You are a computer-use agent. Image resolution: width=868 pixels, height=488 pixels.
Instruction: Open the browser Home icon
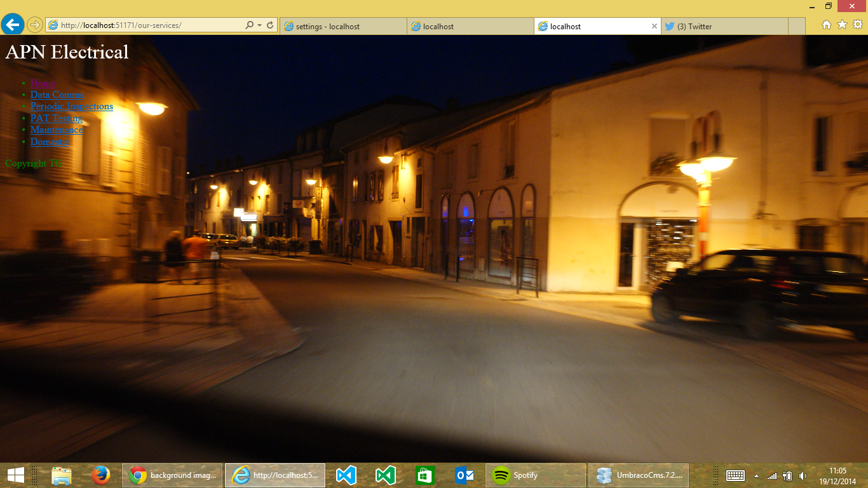click(827, 25)
